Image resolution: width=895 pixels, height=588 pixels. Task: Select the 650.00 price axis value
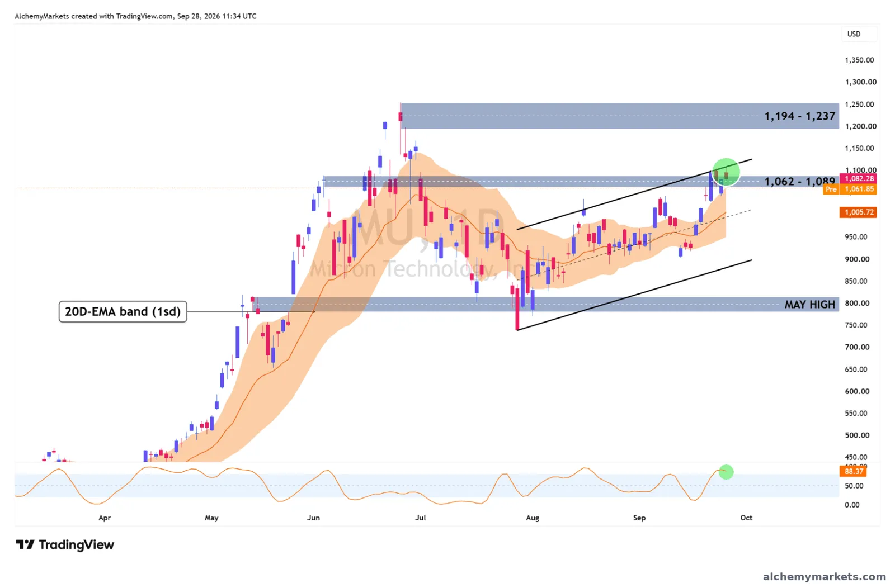coord(856,369)
